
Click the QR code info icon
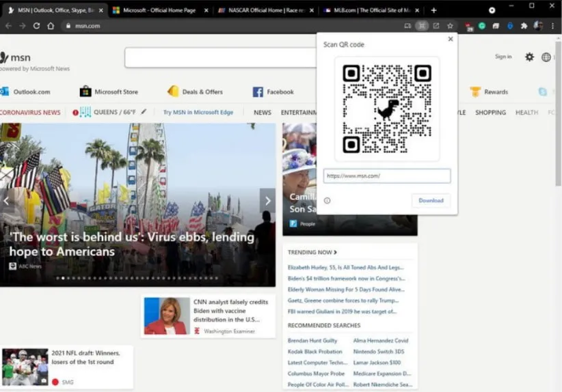tap(327, 201)
